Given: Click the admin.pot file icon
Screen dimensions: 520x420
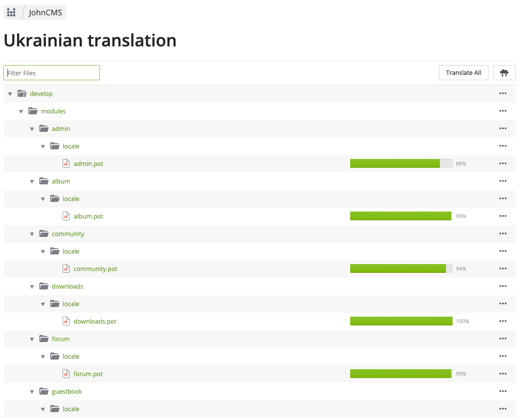Looking at the screenshot, I should pos(66,164).
